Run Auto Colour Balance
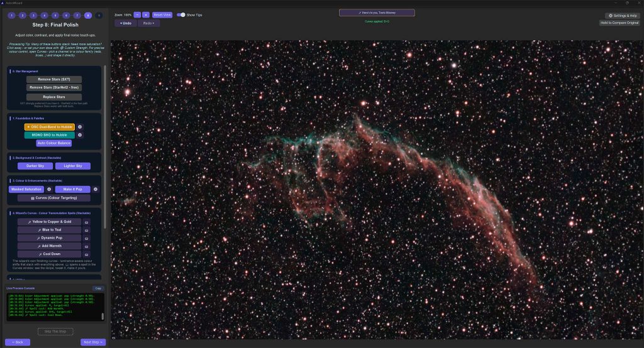This screenshot has width=644, height=348. [x=54, y=143]
